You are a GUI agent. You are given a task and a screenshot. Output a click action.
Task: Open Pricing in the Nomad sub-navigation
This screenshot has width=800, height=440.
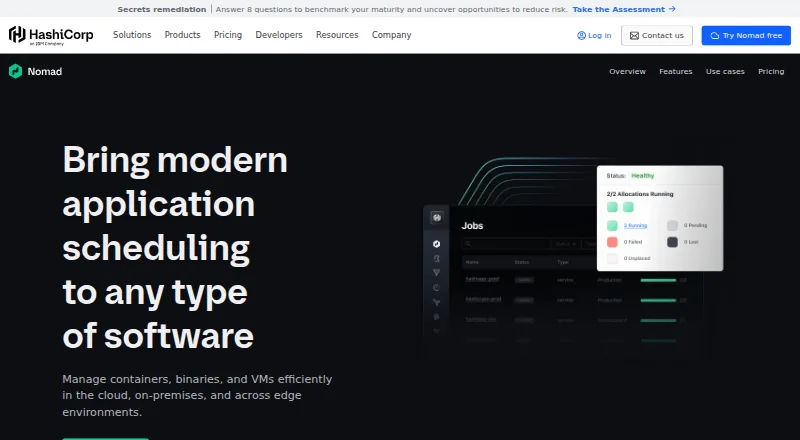771,71
